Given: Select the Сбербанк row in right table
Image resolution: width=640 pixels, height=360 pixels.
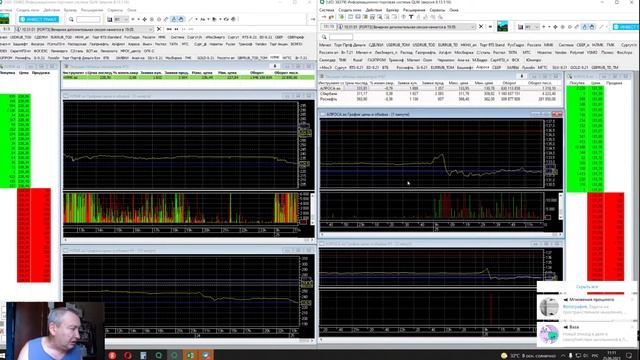Looking at the screenshot, I should (440, 93).
